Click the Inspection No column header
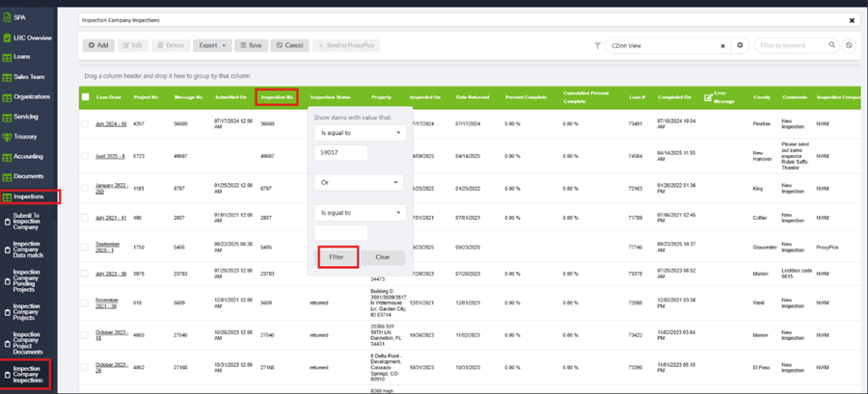The width and height of the screenshot is (868, 394). tap(277, 97)
